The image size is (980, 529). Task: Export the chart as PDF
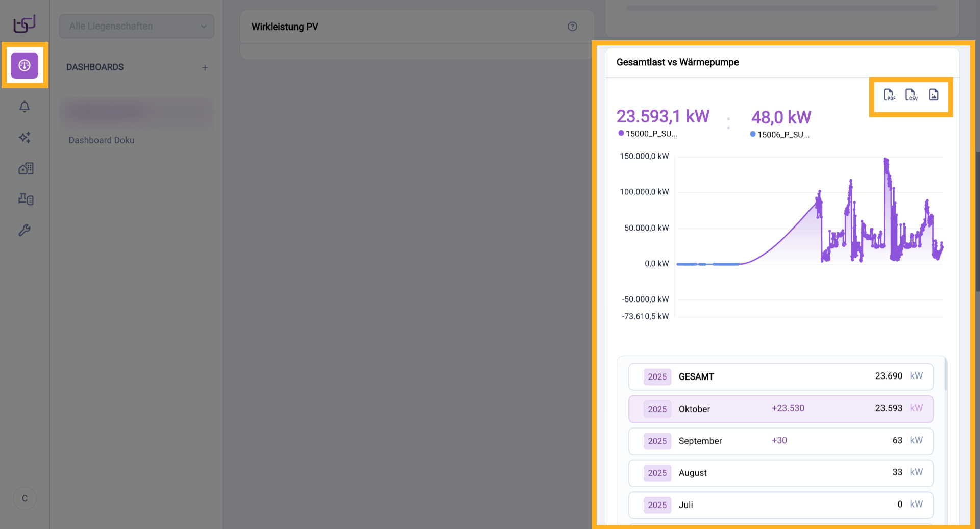click(889, 95)
